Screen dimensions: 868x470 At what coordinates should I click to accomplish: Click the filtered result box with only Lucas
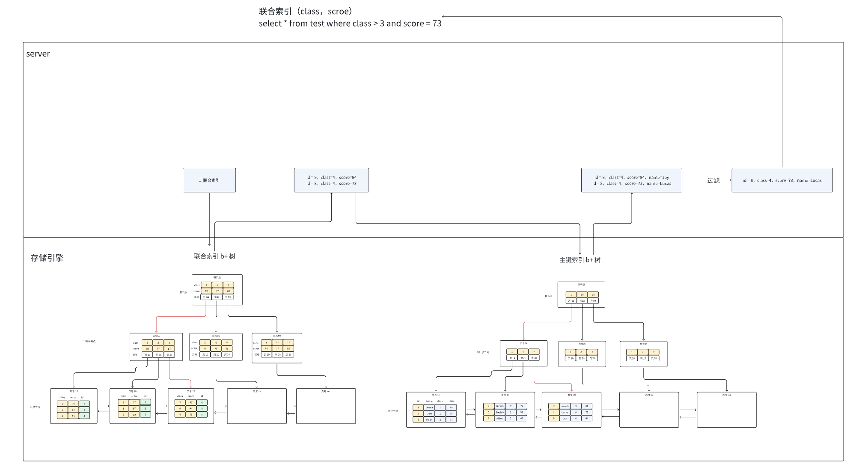coord(782,180)
